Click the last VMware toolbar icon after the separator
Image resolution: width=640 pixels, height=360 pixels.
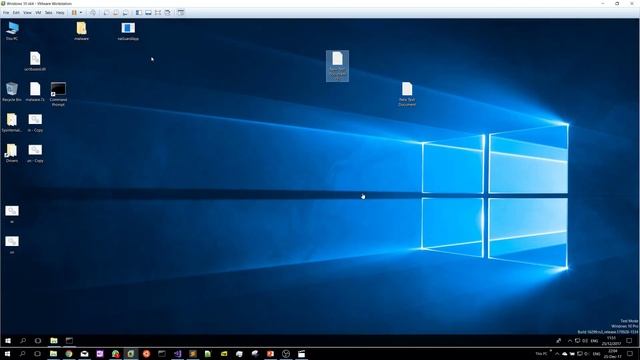181,13
